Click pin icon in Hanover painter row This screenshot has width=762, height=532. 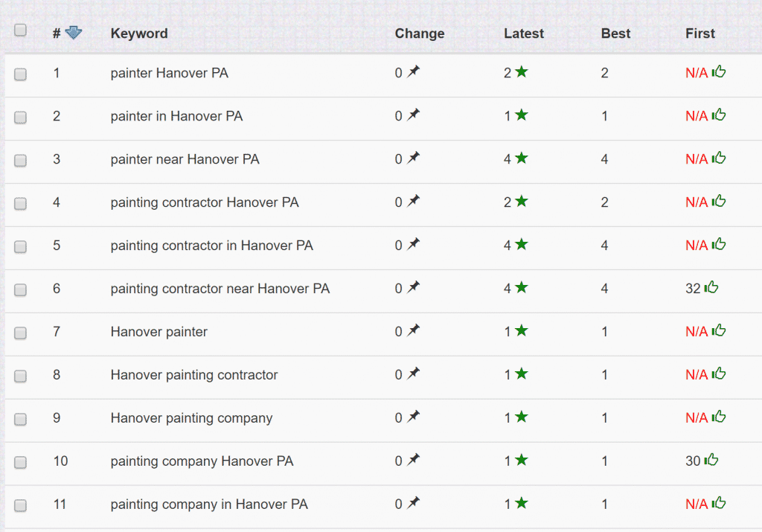coord(414,331)
